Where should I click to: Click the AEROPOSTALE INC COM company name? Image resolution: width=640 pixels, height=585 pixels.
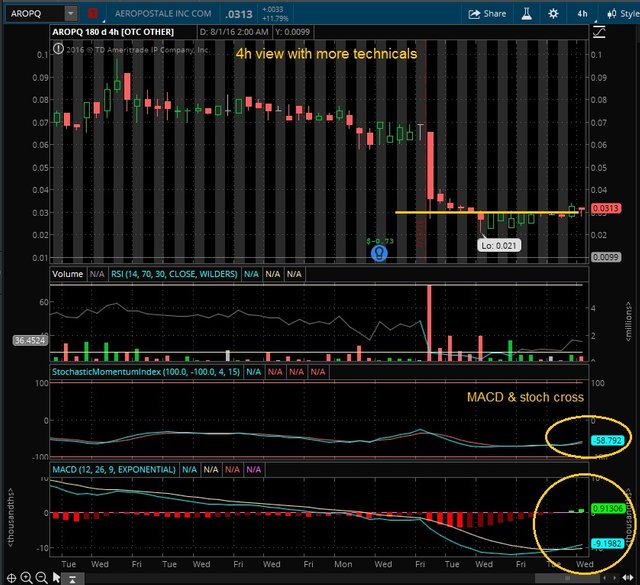pyautogui.click(x=163, y=13)
